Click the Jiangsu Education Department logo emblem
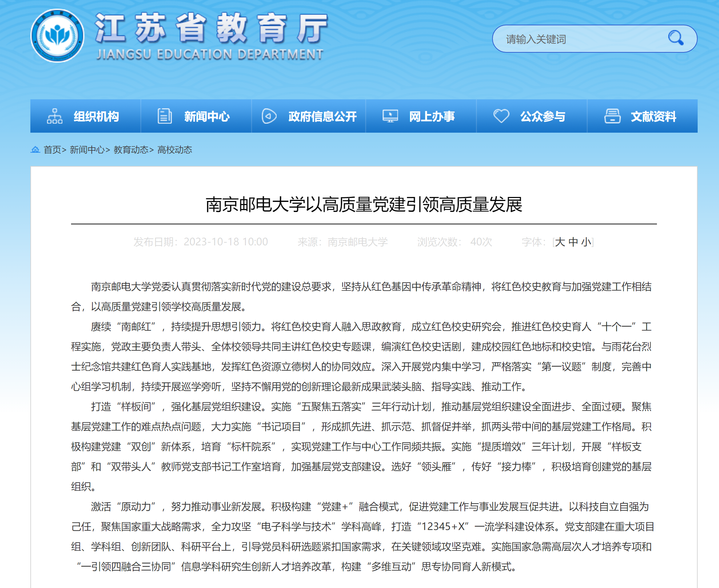 click(57, 36)
